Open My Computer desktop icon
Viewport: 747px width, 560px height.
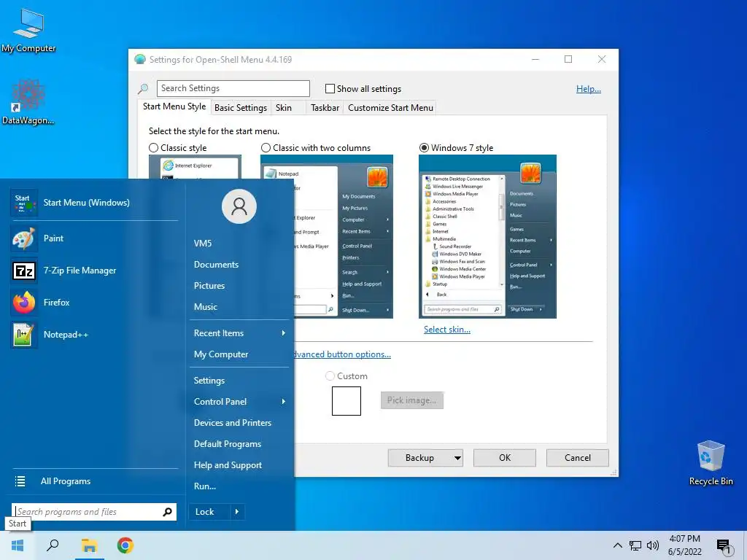tap(28, 31)
